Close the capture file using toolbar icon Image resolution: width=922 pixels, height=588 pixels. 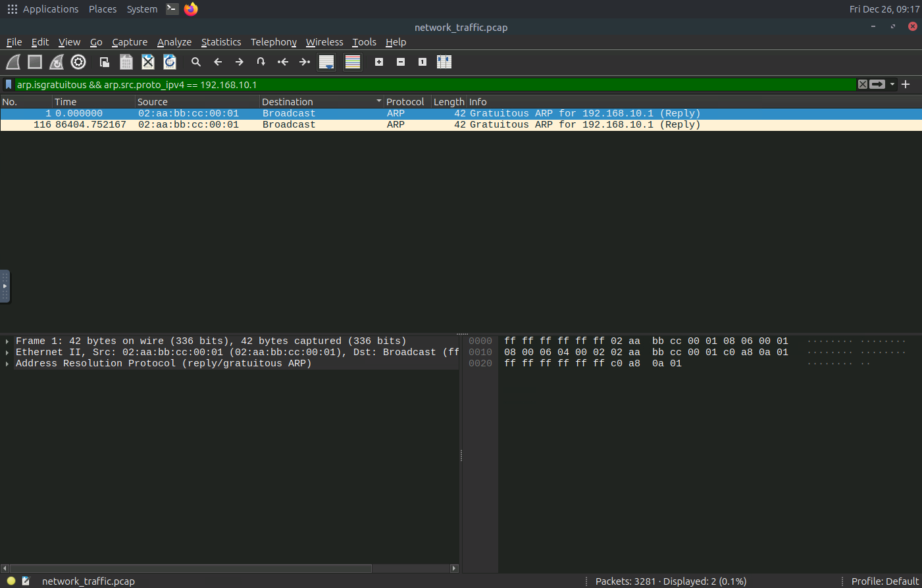(x=148, y=62)
